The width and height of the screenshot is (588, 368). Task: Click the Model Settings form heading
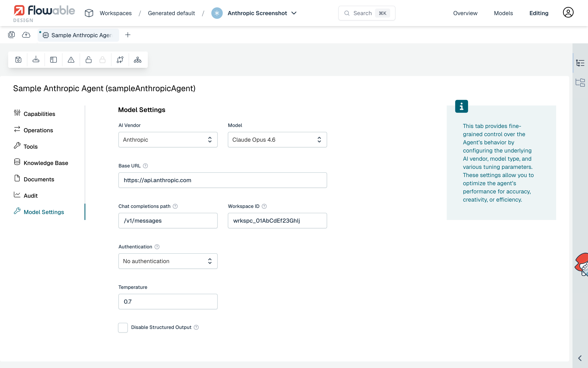click(142, 110)
